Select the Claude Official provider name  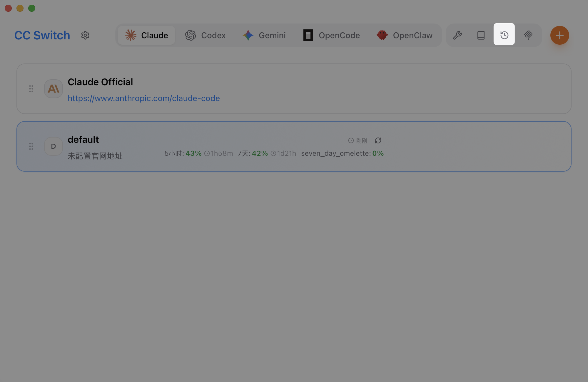(100, 82)
